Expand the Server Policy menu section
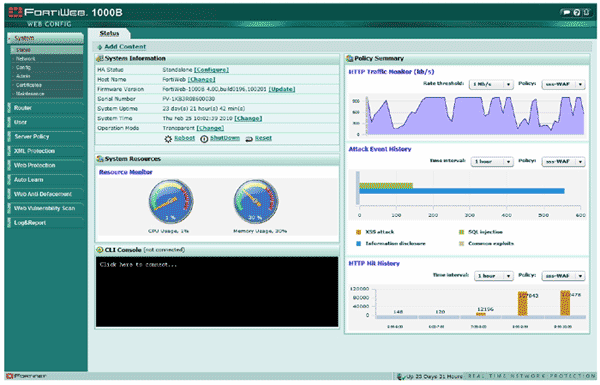The height and width of the screenshot is (385, 600). (x=45, y=137)
